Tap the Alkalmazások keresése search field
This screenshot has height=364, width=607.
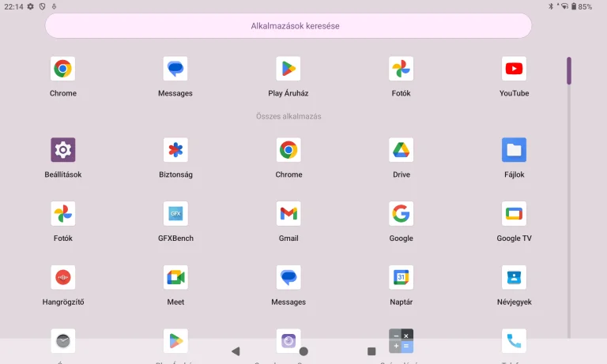tap(288, 26)
